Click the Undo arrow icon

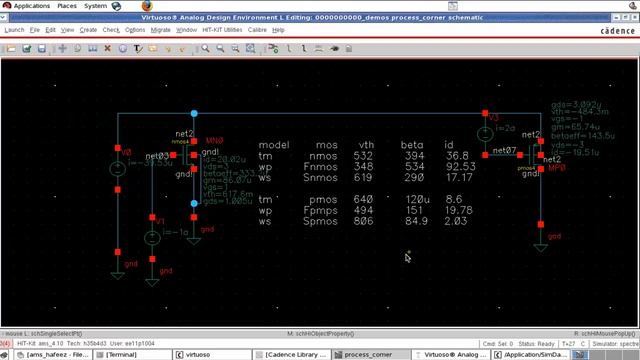coord(168,49)
